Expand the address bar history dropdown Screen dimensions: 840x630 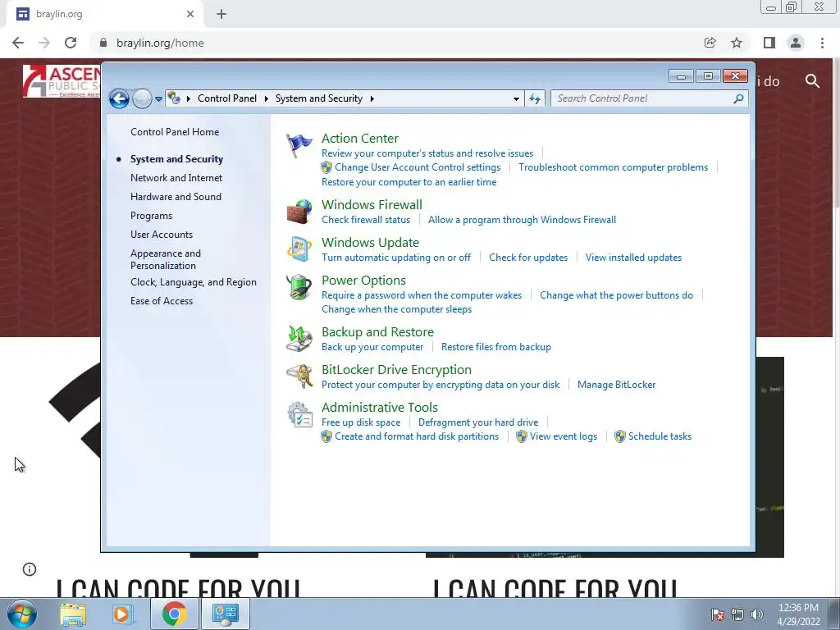click(516, 98)
